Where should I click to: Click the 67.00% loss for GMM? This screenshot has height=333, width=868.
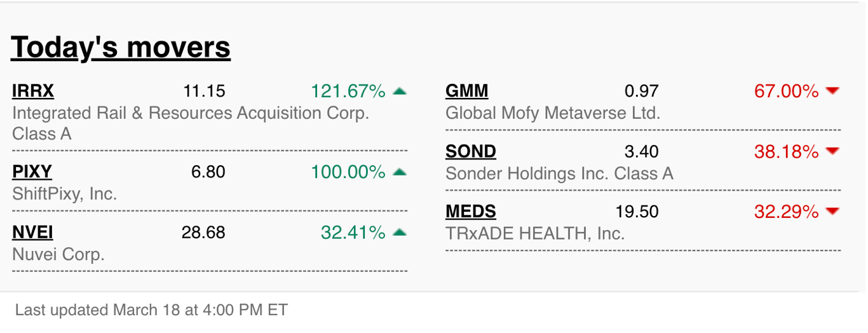click(x=787, y=92)
